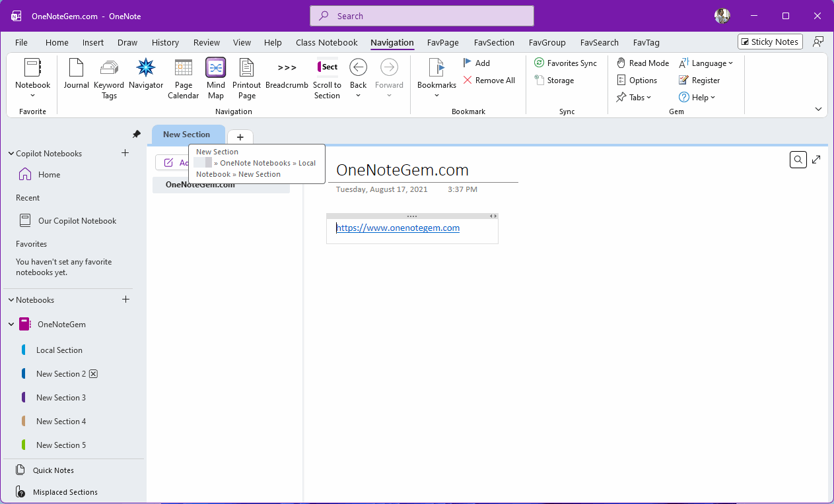Image resolution: width=834 pixels, height=504 pixels.
Task: Open the FavSearch tab
Action: click(600, 42)
